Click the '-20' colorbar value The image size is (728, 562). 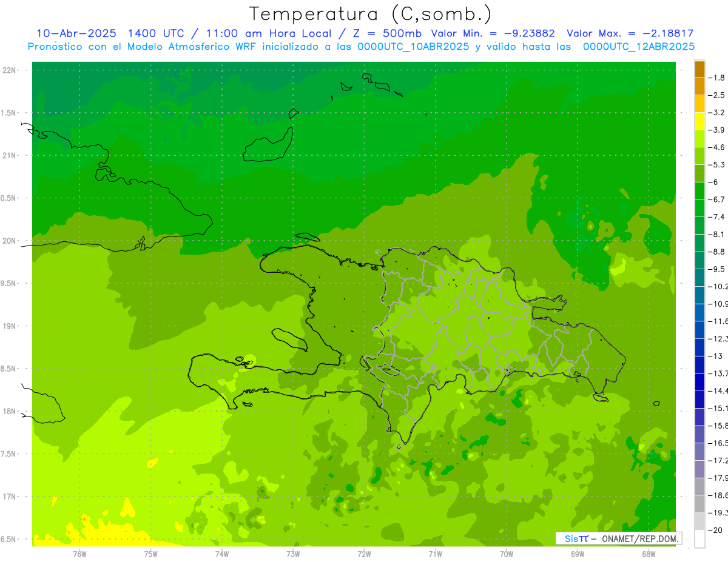716,530
